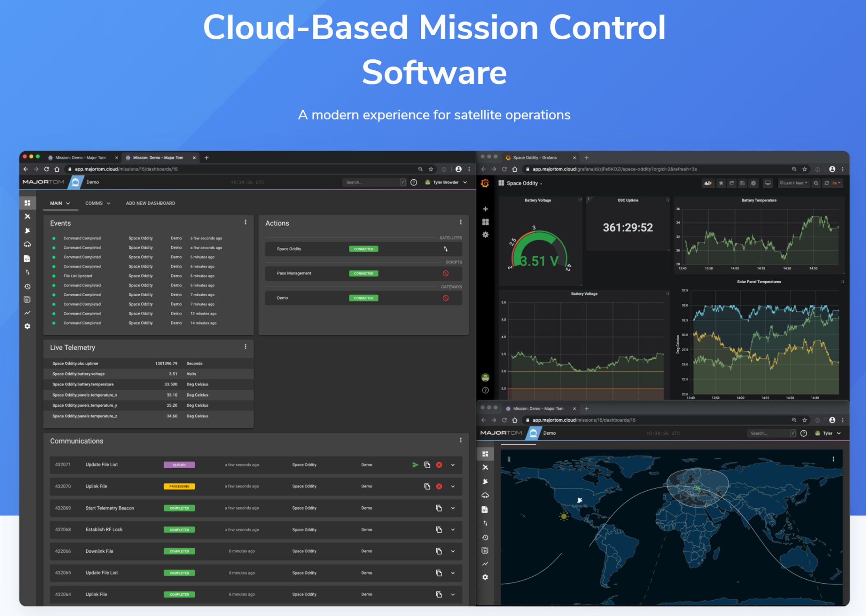Cancel processing Uplink File 432070

coord(439,486)
